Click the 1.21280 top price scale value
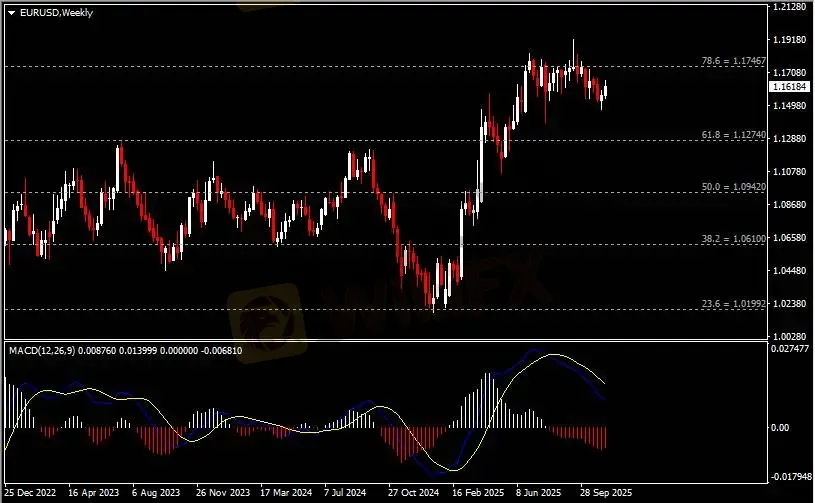This screenshot has width=815, height=503. point(788,8)
